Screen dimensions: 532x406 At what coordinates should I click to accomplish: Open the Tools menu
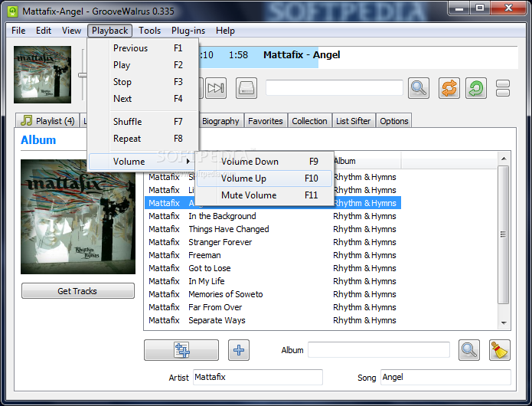click(x=149, y=31)
